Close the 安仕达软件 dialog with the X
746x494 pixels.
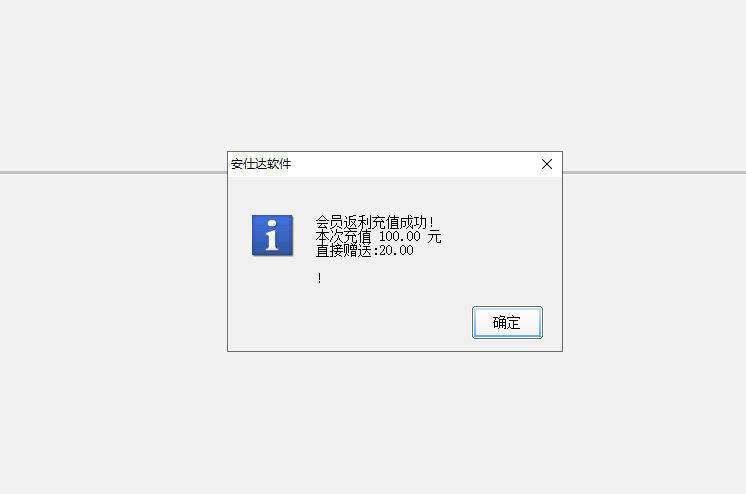547,164
